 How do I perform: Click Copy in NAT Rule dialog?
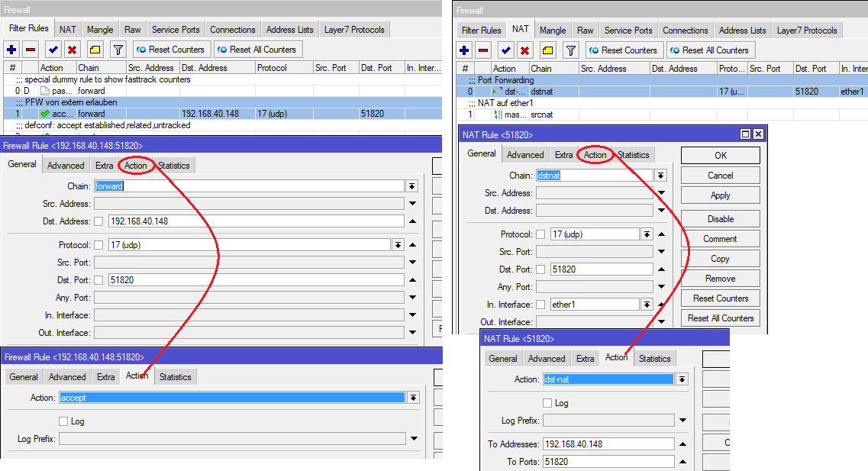720,259
